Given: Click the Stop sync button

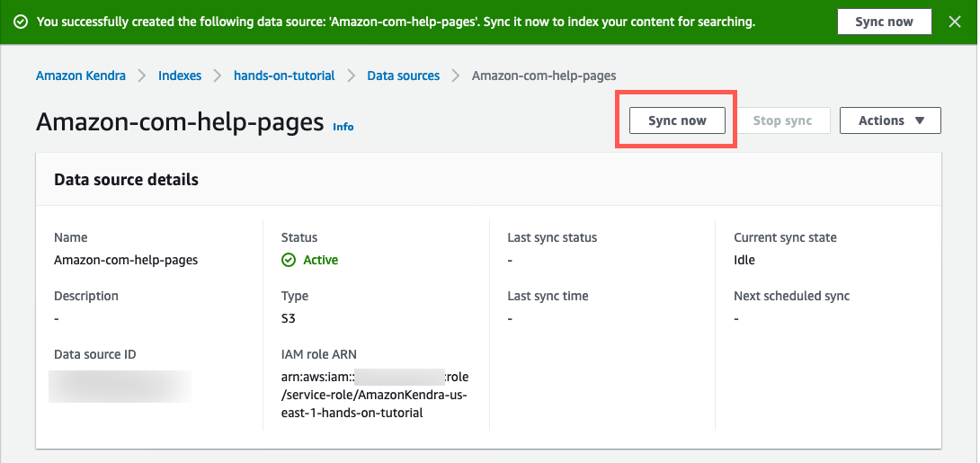Looking at the screenshot, I should click(x=782, y=120).
